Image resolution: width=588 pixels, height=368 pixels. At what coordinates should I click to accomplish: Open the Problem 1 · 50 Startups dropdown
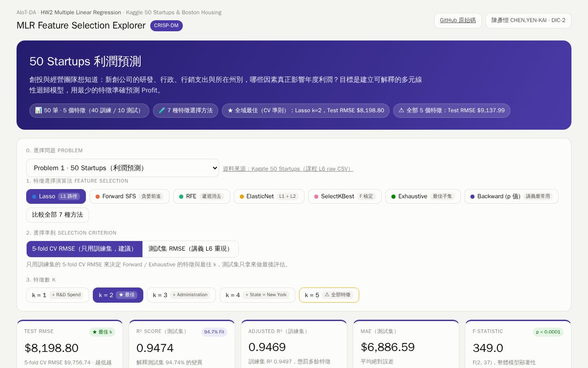tap(123, 168)
